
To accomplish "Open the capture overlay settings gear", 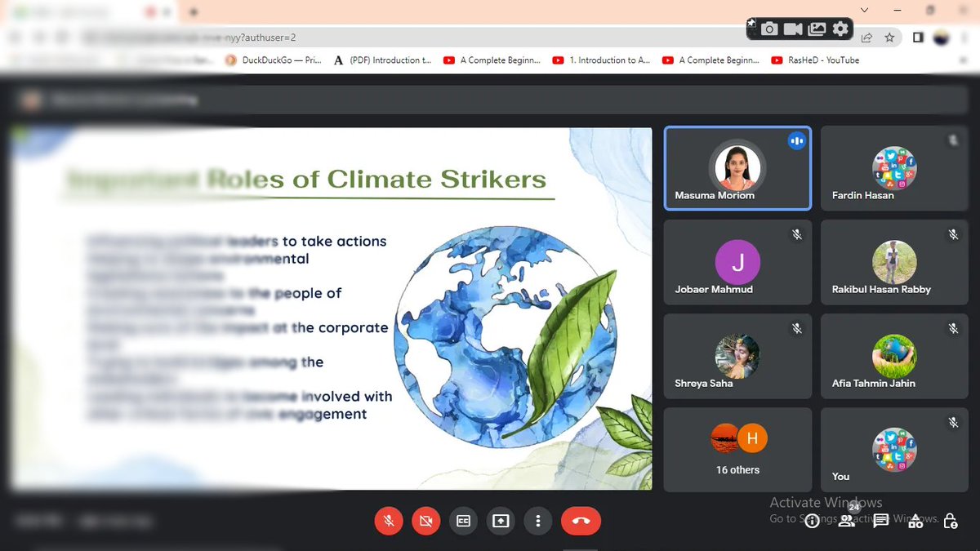I will pos(840,29).
